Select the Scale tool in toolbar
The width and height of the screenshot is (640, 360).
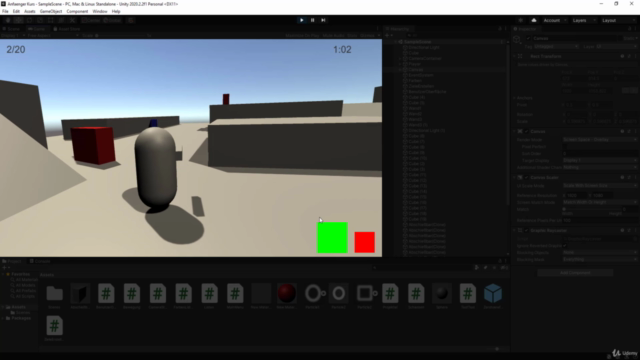[40, 20]
